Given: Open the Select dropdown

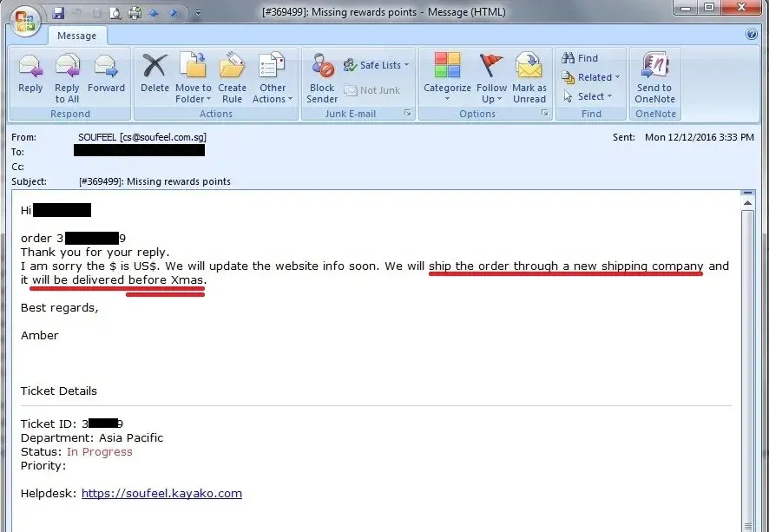Looking at the screenshot, I should [588, 96].
